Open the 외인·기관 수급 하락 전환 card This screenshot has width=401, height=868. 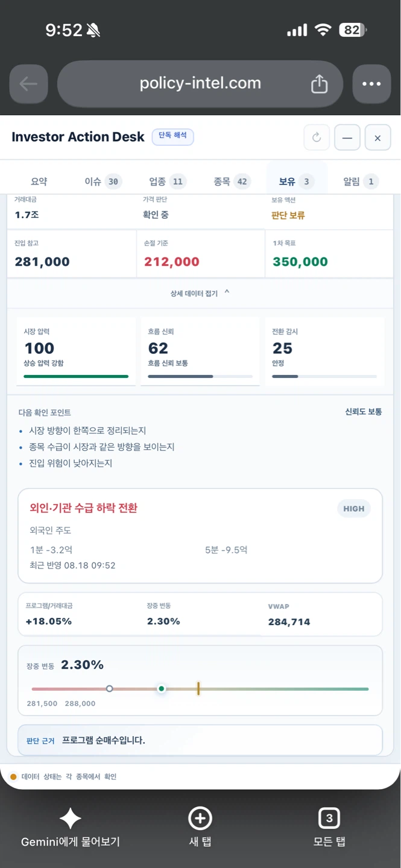click(x=200, y=536)
